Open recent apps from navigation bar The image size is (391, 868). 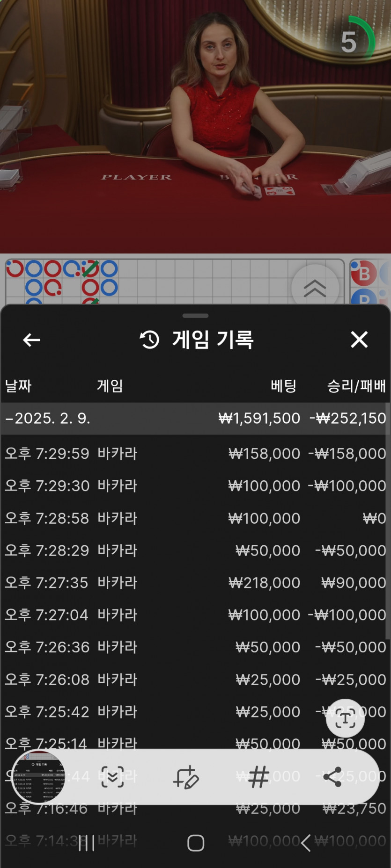point(87,843)
